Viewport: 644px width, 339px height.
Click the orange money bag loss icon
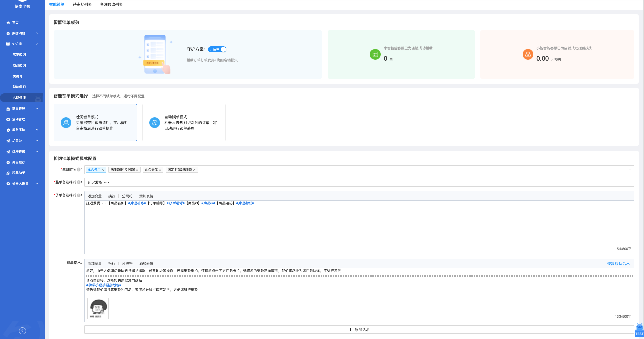528,54
